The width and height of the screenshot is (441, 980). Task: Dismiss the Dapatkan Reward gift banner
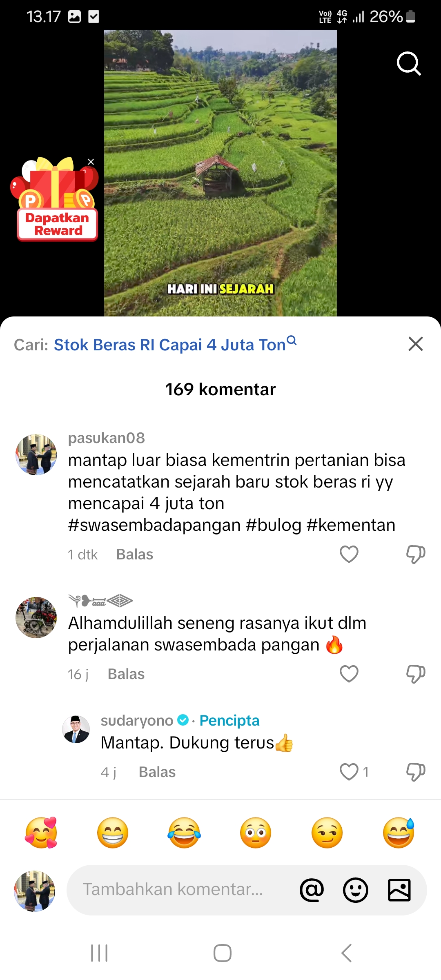point(91,162)
